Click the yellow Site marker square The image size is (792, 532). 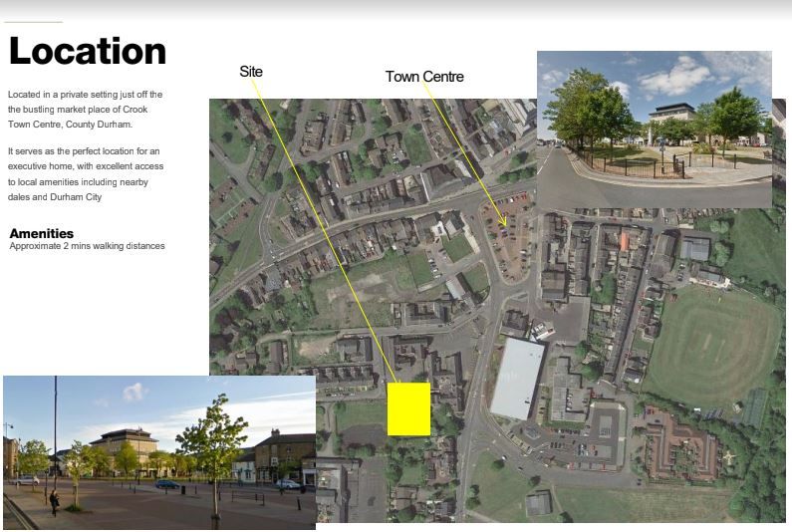408,408
